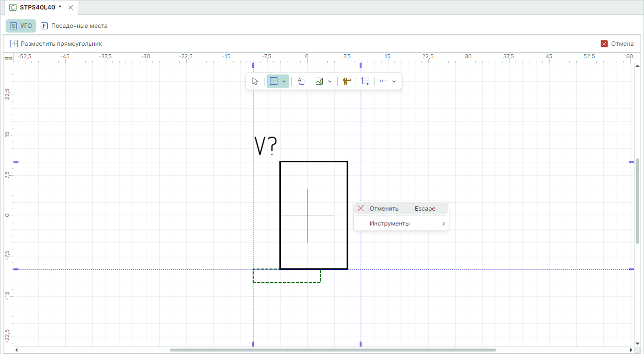Expand the rectangle tool dropdown arrow
Image resolution: width=644 pixels, height=354 pixels.
click(284, 81)
